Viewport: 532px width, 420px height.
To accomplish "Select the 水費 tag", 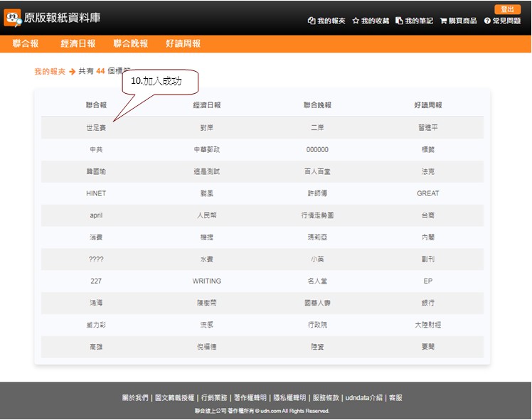I will (x=207, y=259).
